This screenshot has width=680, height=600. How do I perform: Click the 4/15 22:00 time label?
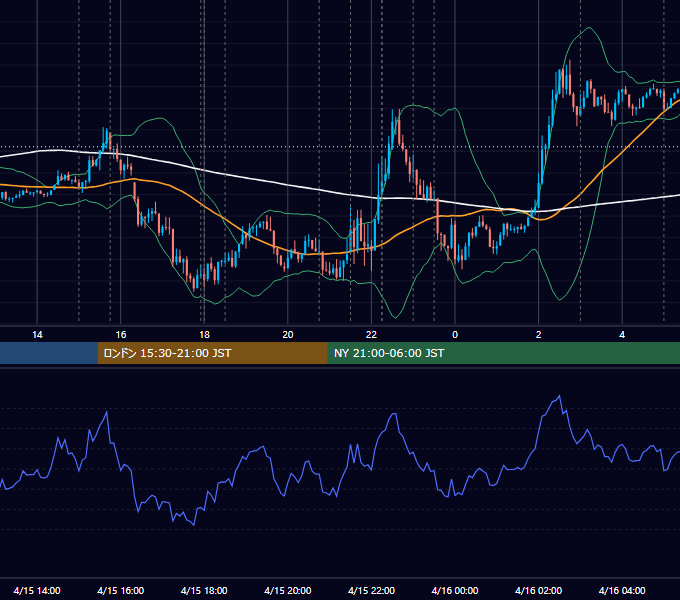[x=371, y=590]
